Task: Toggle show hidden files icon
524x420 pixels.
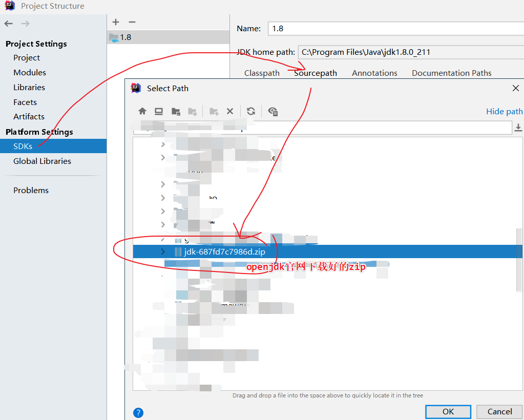Action: click(273, 111)
